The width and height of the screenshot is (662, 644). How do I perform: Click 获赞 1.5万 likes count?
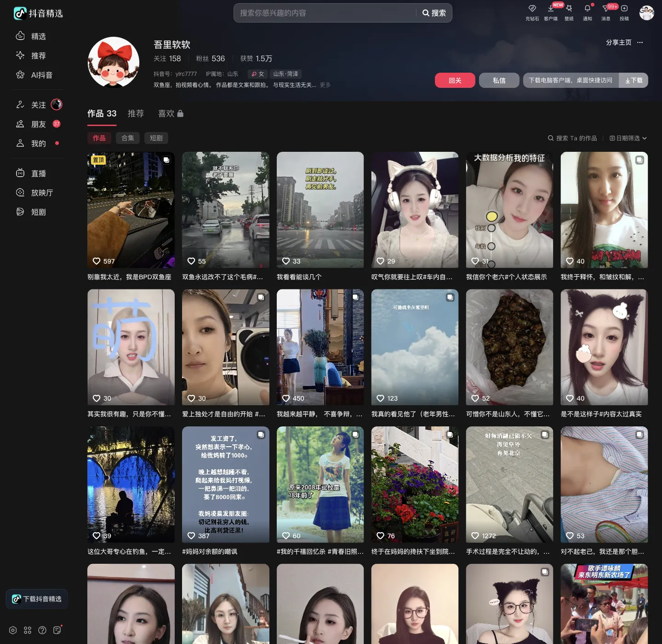coord(256,58)
